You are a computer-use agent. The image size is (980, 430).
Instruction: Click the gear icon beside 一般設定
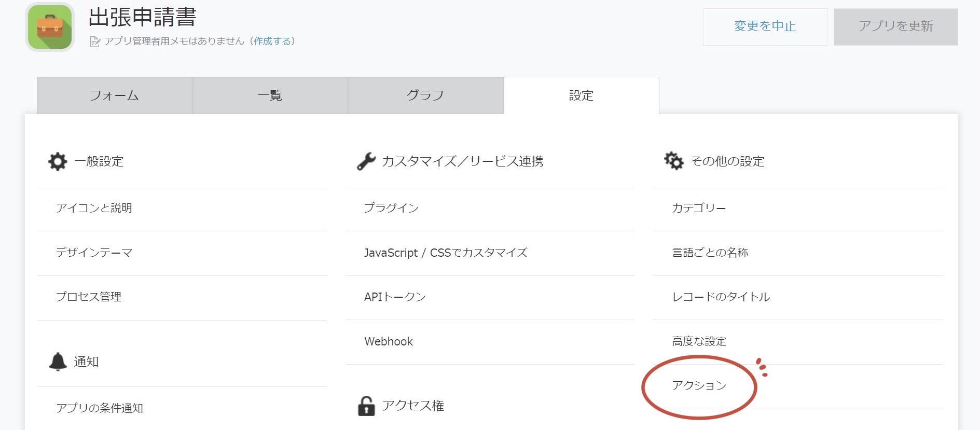pos(58,161)
